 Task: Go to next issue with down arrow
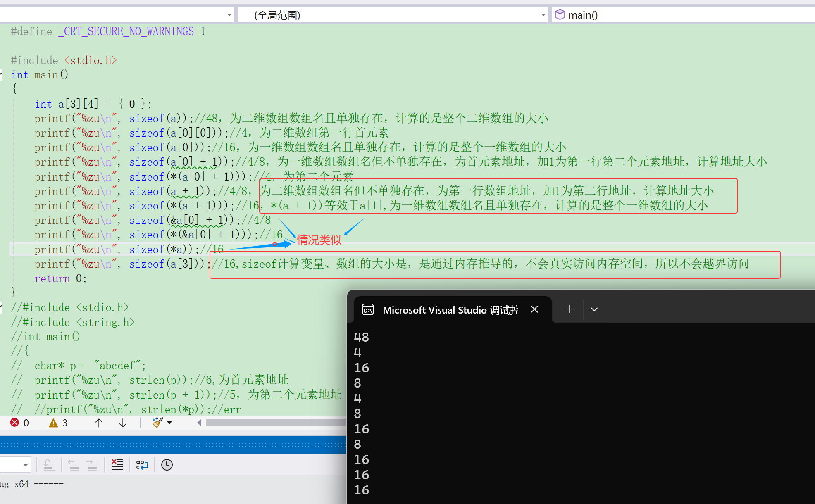(123, 423)
